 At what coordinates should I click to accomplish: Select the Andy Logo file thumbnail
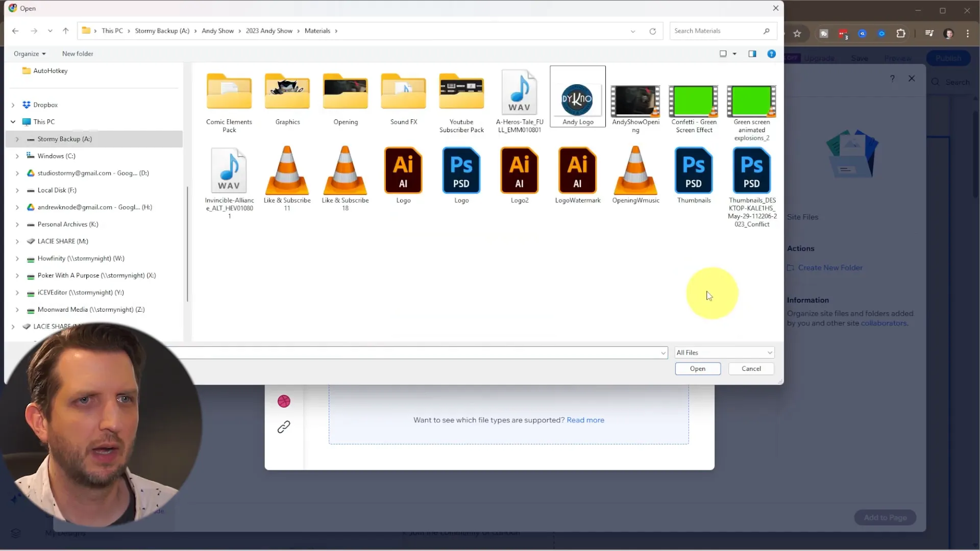point(577,99)
